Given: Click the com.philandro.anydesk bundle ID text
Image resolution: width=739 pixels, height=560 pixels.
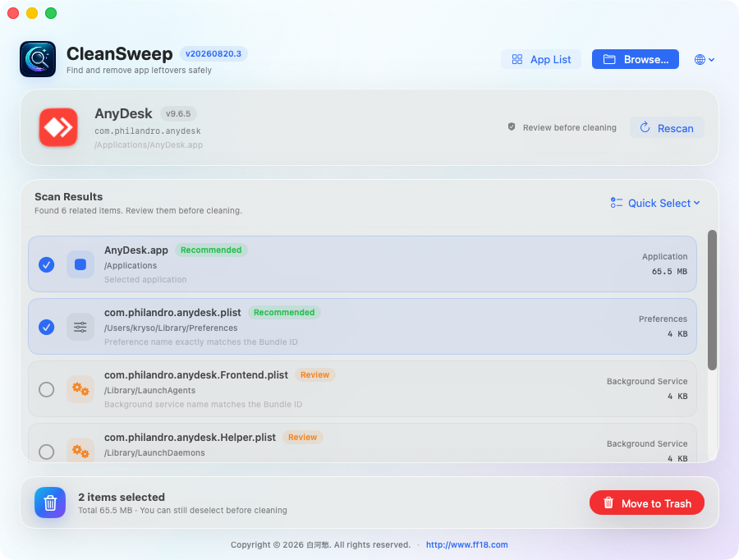Looking at the screenshot, I should click(148, 131).
